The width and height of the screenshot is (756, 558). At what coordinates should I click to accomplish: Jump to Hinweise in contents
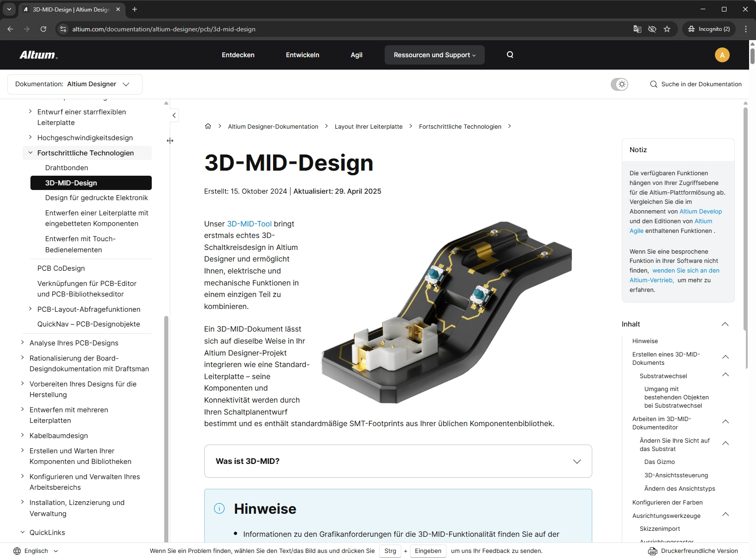pos(645,341)
